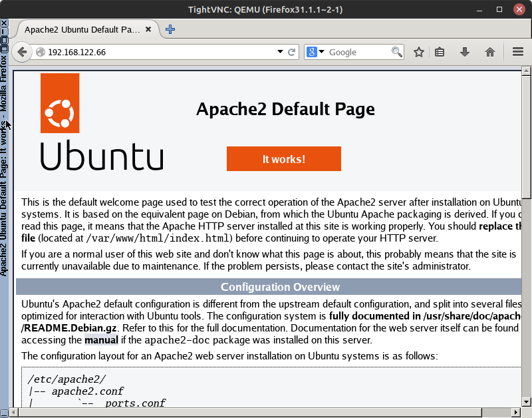Close the TightVNC window

point(519,9)
